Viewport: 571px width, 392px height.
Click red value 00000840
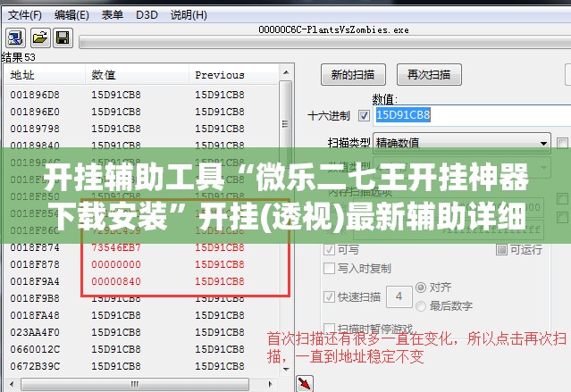(x=116, y=281)
